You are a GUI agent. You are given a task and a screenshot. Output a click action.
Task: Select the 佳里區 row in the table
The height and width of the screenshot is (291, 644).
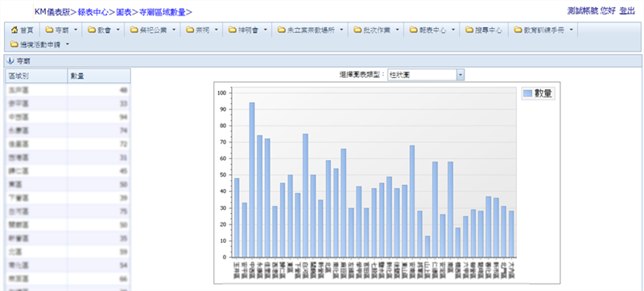68,144
